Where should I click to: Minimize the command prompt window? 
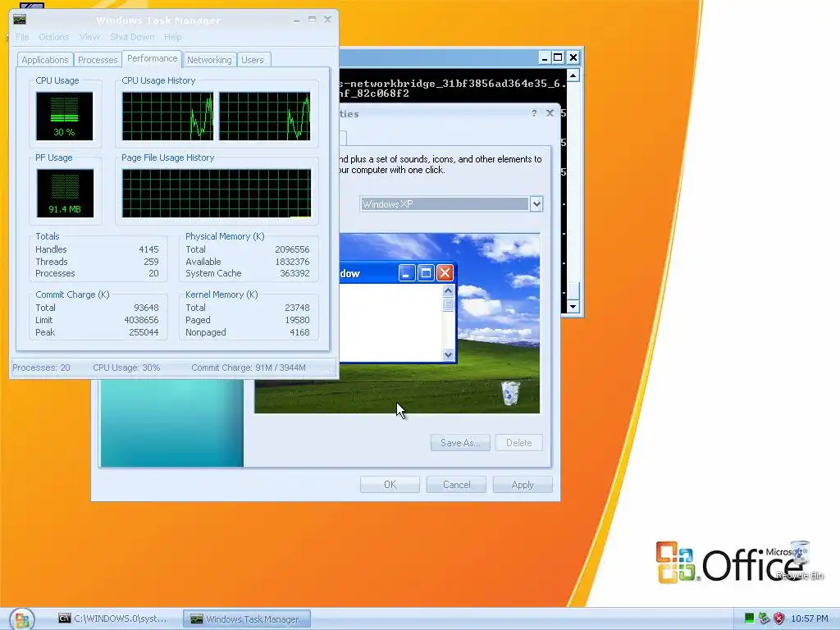[x=545, y=57]
